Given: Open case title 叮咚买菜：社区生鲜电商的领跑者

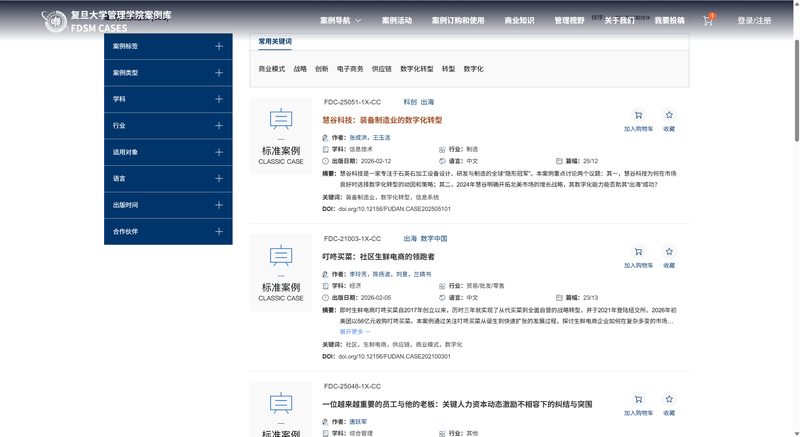Looking at the screenshot, I should [x=378, y=257].
